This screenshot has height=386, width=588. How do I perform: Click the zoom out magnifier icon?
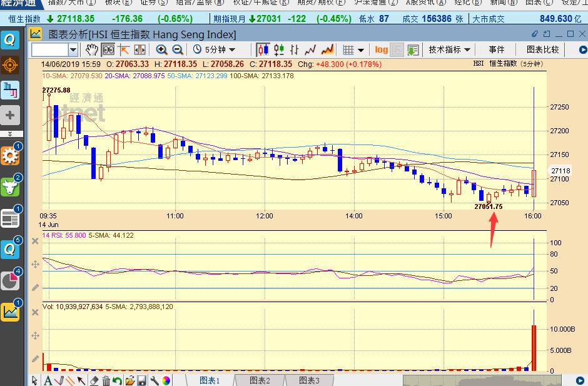pos(177,49)
